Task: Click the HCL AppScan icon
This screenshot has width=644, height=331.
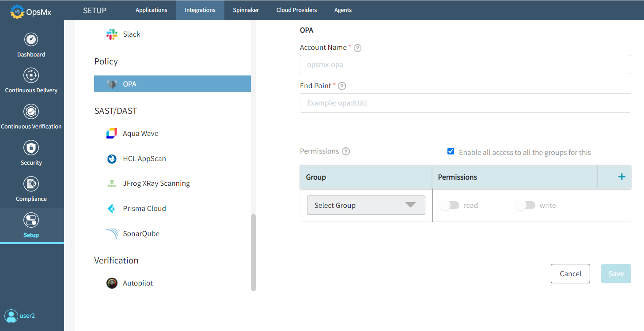Action: [112, 158]
